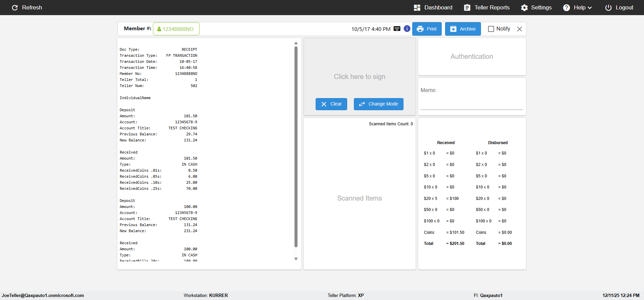Click the Workstation KURRER status text
The height and width of the screenshot is (300, 644).
pyautogui.click(x=206, y=296)
